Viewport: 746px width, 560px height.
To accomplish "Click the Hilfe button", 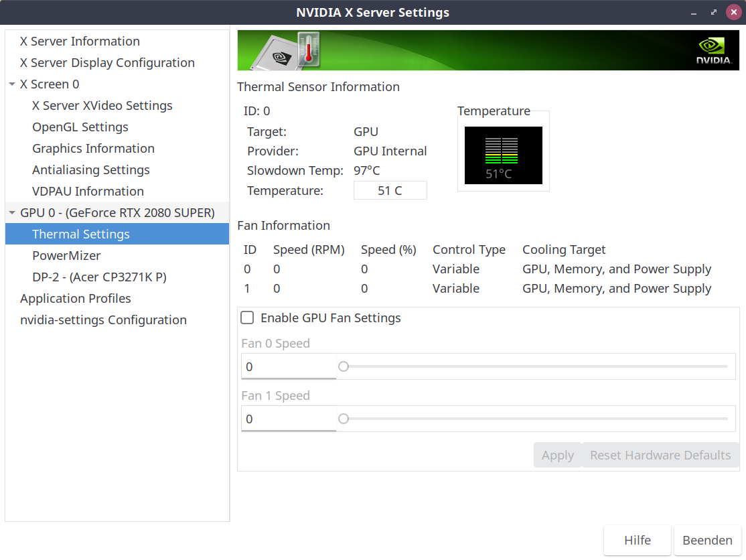I will pyautogui.click(x=638, y=540).
